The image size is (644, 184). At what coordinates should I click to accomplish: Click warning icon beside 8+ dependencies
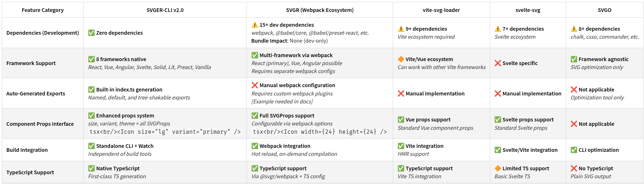(574, 29)
